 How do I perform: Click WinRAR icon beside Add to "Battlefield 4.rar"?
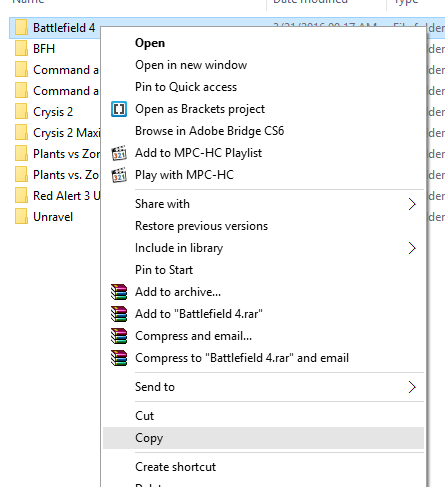point(119,314)
